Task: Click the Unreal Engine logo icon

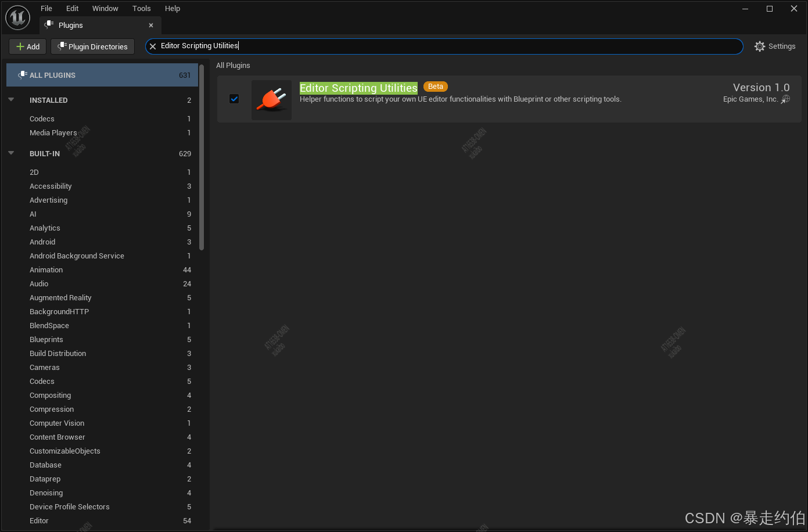Action: point(17,17)
